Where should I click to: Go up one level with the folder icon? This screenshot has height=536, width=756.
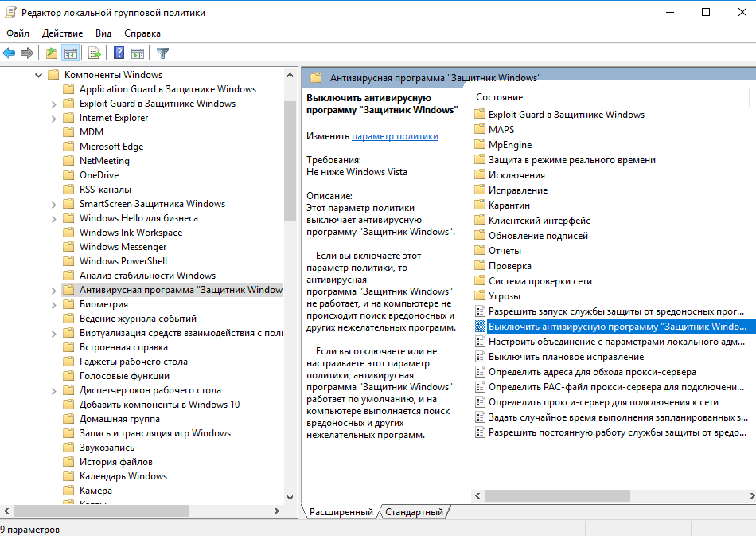coord(52,53)
